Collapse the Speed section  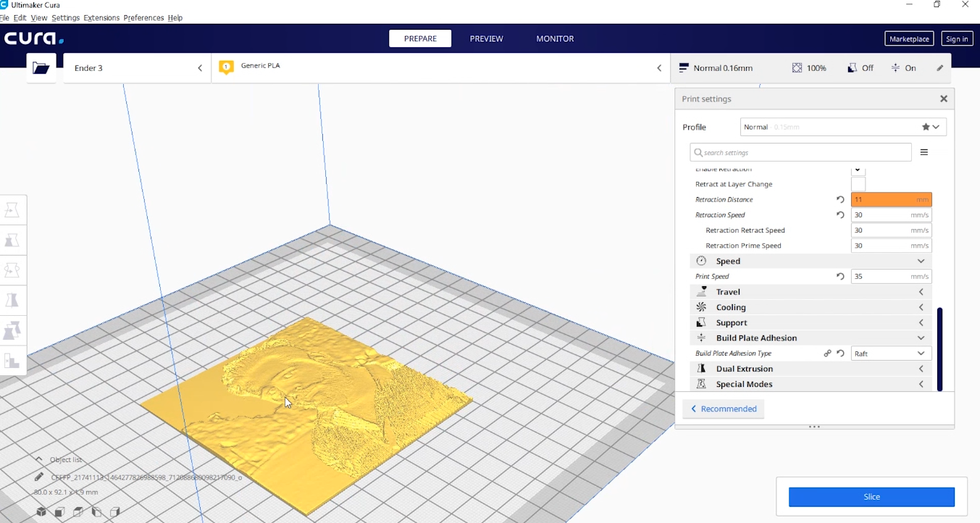coord(811,261)
